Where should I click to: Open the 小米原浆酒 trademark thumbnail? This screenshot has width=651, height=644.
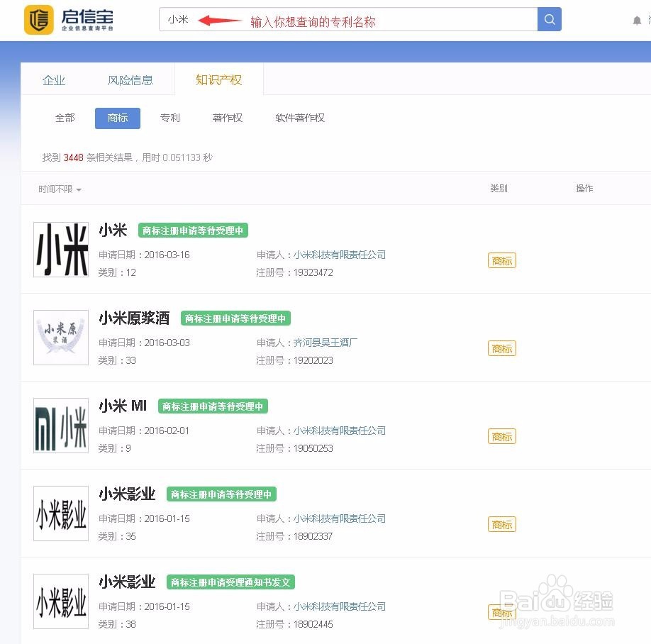point(61,338)
